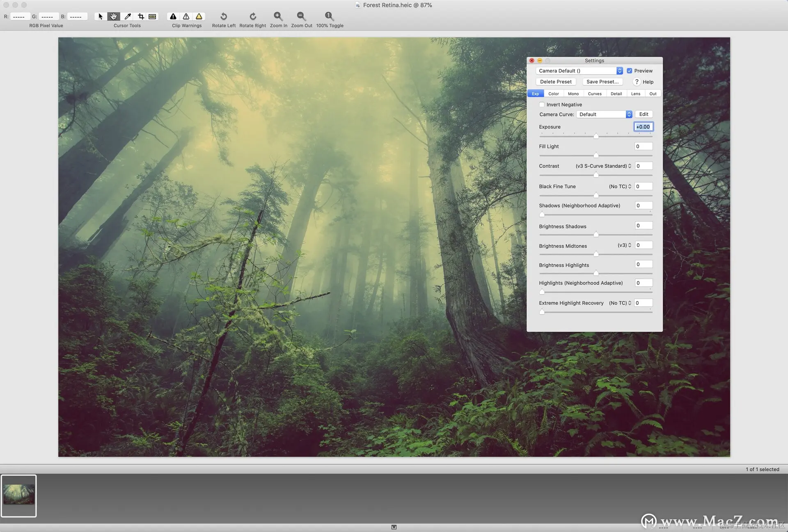The height and width of the screenshot is (532, 788).
Task: Click the Rotate Right icon
Action: 253,16
